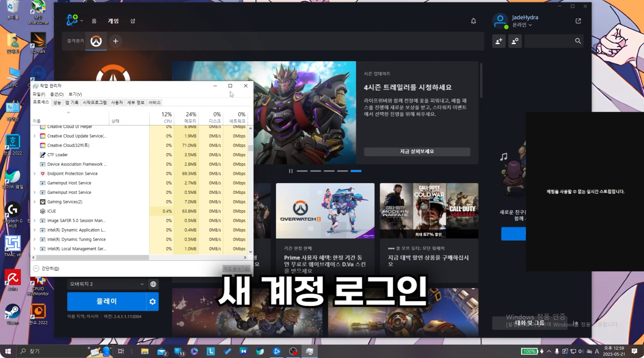The height and width of the screenshot is (358, 644).
Task: Select the Device Association Framework row
Action: coord(139,164)
